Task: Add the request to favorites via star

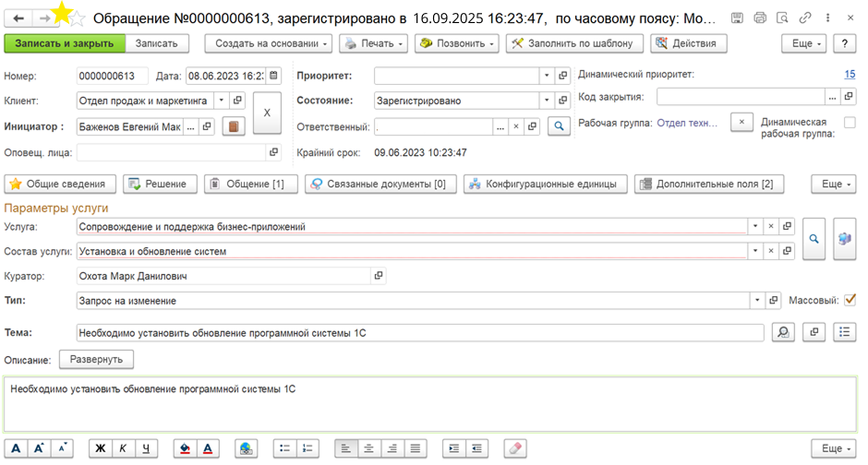Action: pyautogui.click(x=76, y=18)
